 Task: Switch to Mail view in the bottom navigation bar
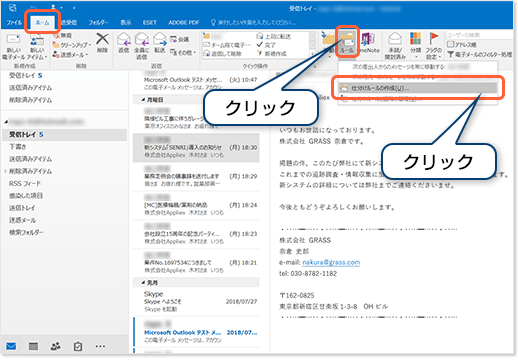coord(11,346)
